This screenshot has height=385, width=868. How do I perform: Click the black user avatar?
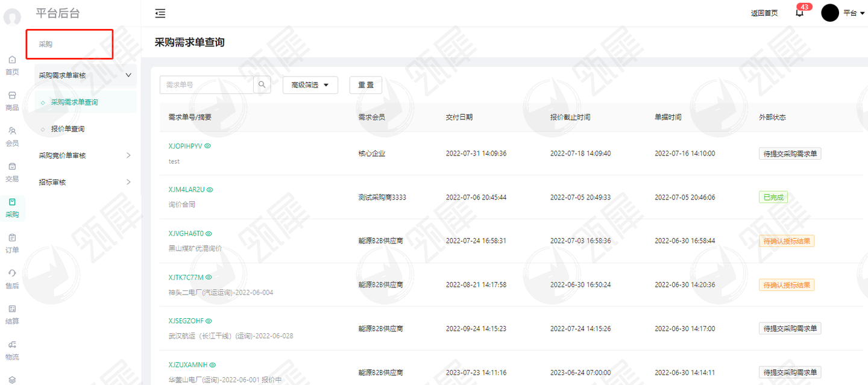[x=830, y=13]
